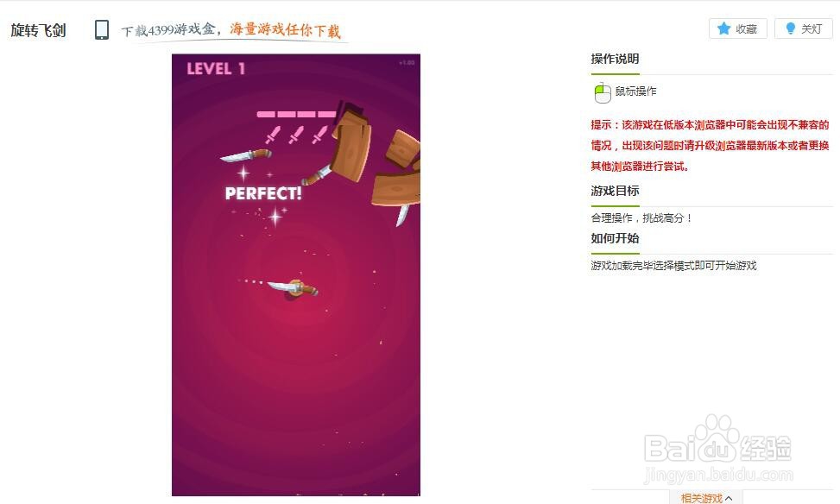Select the 游戏目标 section heading
Viewport: 840px width, 504px height.
(x=615, y=191)
